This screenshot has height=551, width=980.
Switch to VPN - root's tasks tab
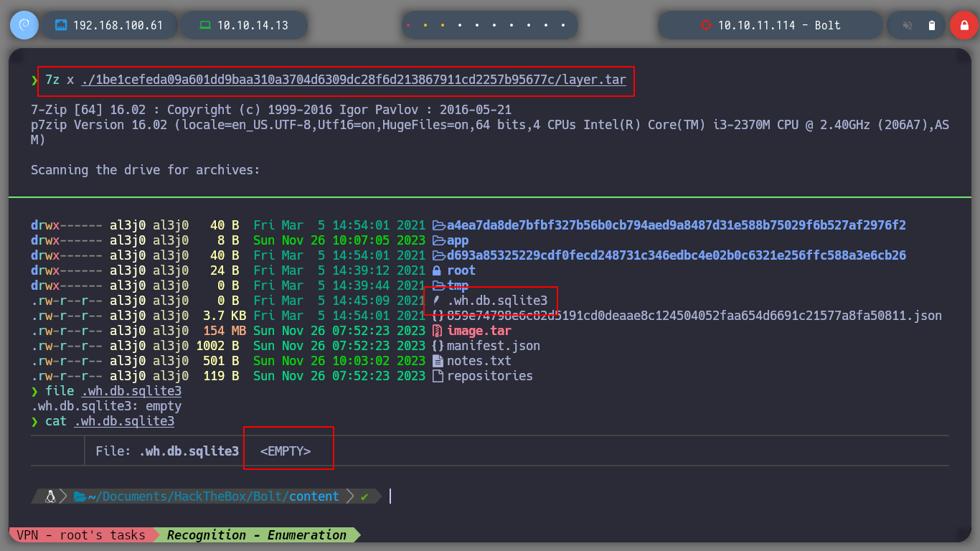point(82,535)
